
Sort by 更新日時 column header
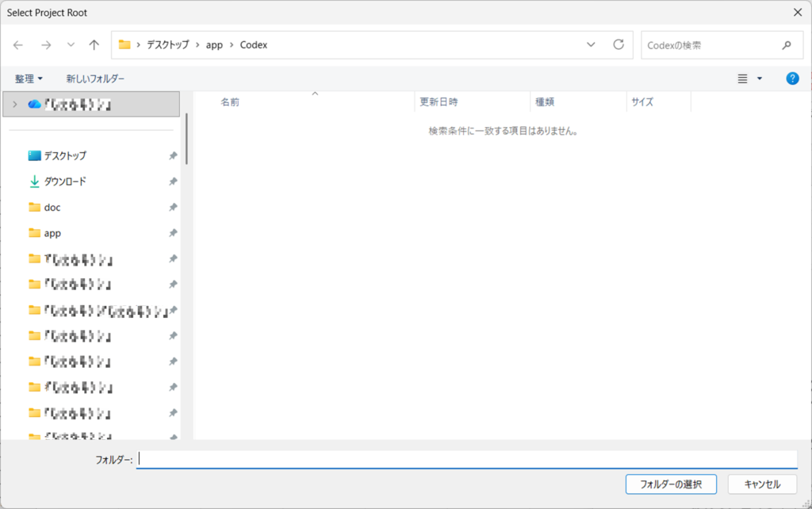tap(439, 102)
